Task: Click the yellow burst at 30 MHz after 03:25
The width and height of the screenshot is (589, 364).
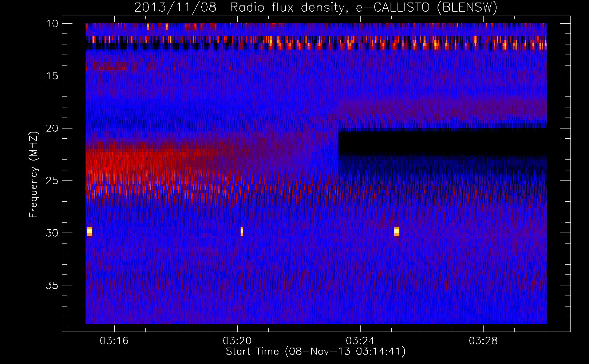Action: tap(397, 232)
